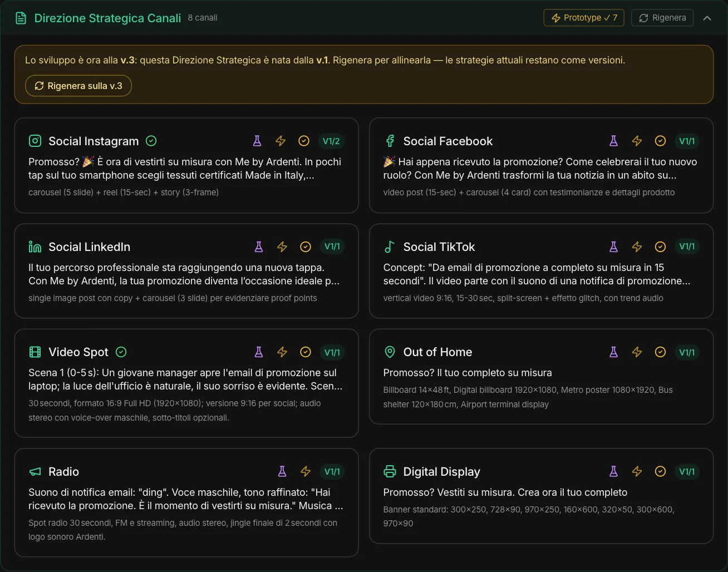Click the flask icon on Radio card
Image resolution: width=728 pixels, height=572 pixels.
click(282, 471)
